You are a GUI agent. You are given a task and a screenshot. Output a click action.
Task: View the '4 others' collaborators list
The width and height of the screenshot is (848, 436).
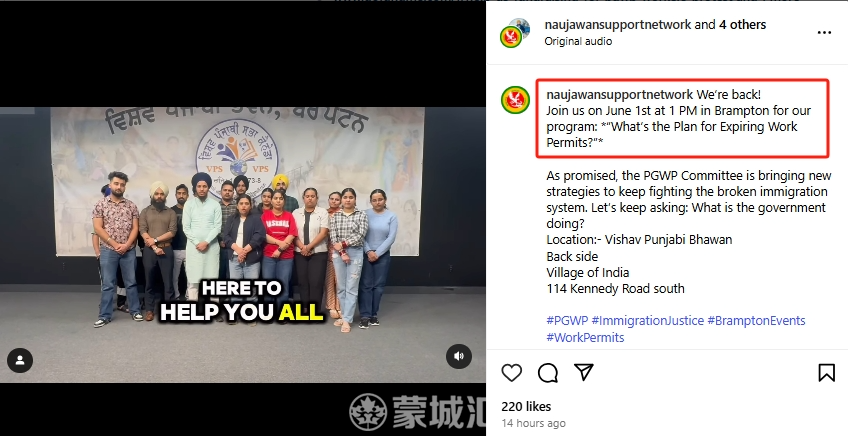coord(742,24)
